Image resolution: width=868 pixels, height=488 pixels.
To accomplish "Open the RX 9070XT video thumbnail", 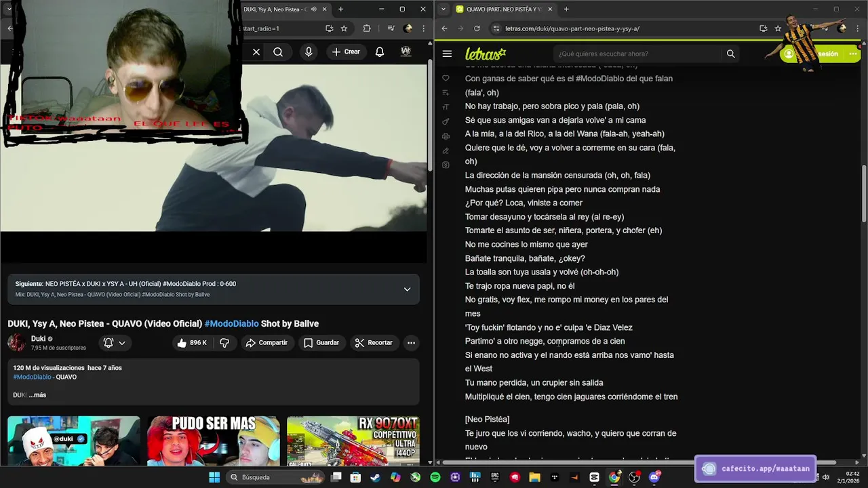I will click(353, 441).
